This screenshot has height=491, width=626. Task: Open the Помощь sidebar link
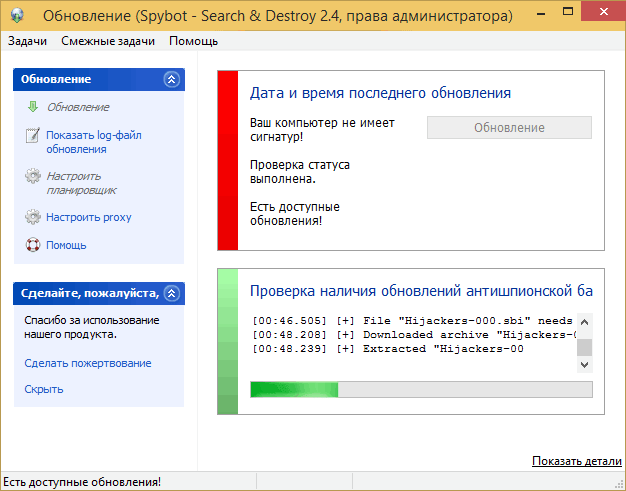66,245
